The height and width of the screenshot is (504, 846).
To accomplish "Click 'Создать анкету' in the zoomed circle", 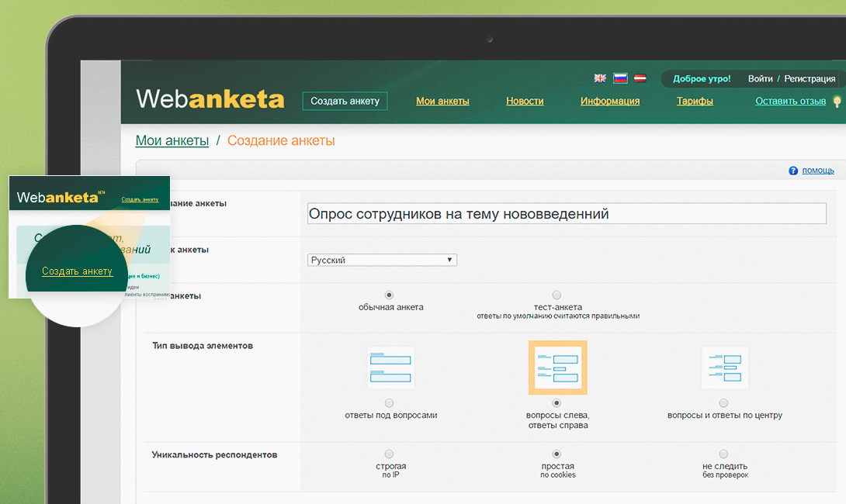I will 77,271.
